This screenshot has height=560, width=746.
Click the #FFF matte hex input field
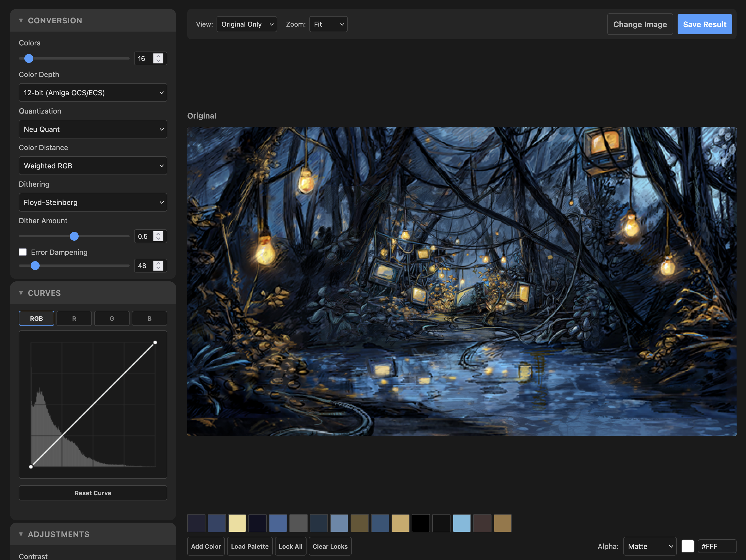click(716, 546)
